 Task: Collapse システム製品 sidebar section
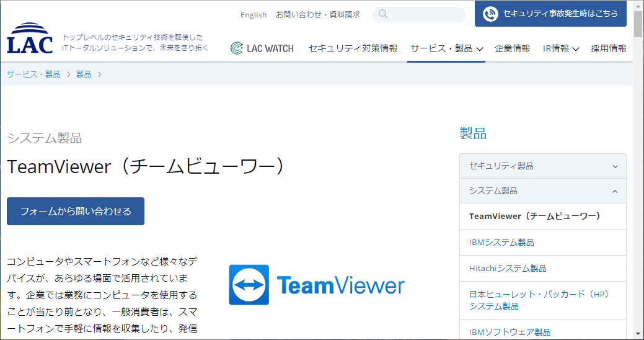click(543, 190)
